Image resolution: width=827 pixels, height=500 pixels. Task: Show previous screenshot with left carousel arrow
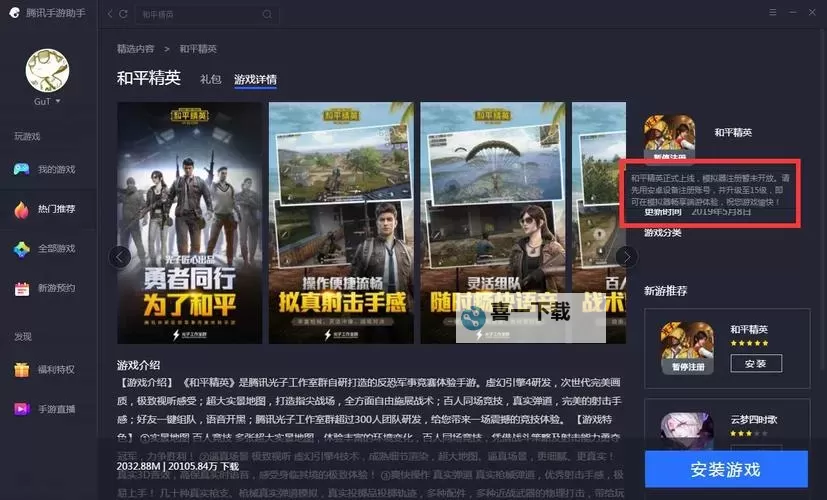(x=120, y=257)
